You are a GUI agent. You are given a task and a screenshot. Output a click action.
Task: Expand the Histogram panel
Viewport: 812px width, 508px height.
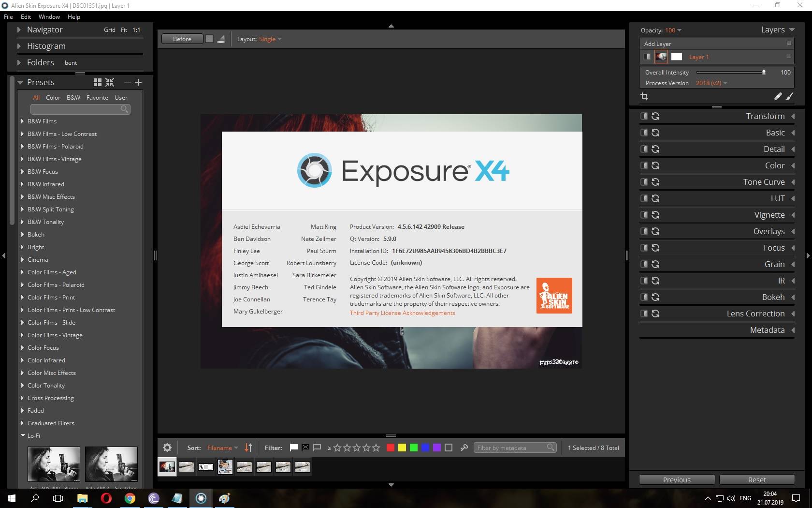[19, 46]
